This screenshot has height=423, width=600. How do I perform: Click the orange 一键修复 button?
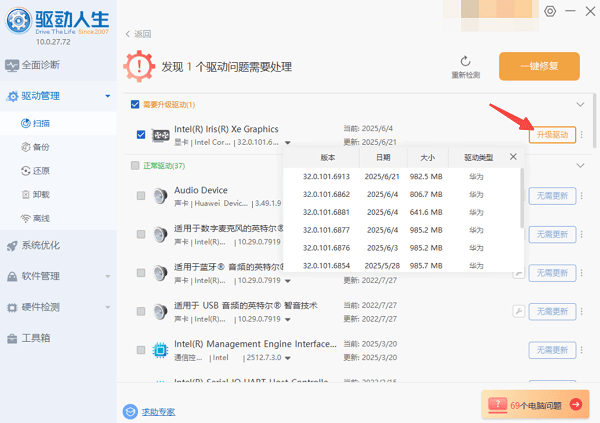point(539,66)
